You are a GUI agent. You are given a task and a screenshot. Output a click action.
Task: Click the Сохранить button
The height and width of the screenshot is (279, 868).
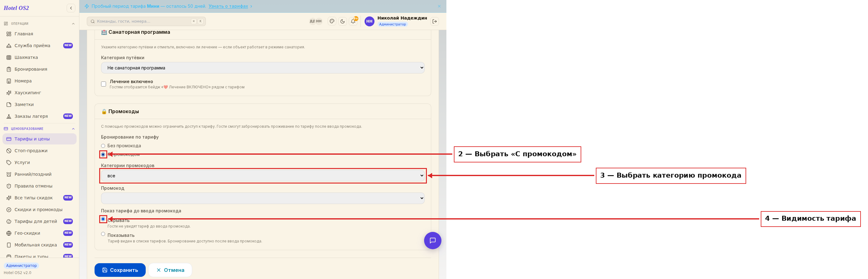[120, 270]
